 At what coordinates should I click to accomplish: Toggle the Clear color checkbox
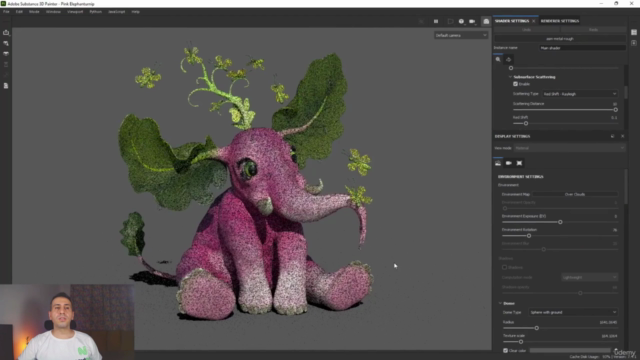(x=505, y=351)
